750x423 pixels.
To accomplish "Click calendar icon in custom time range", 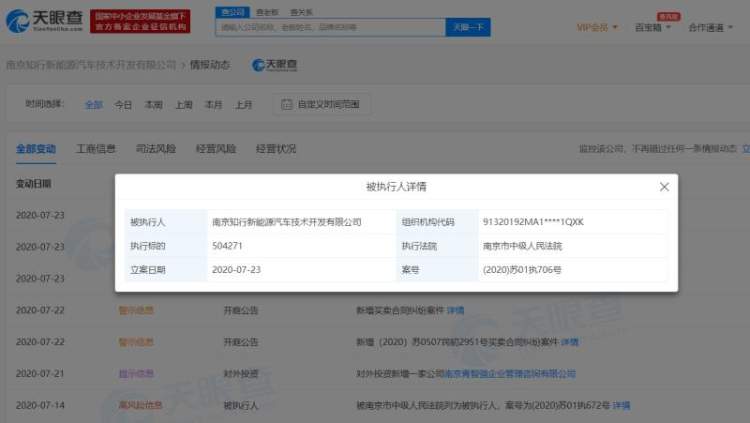I will [287, 104].
